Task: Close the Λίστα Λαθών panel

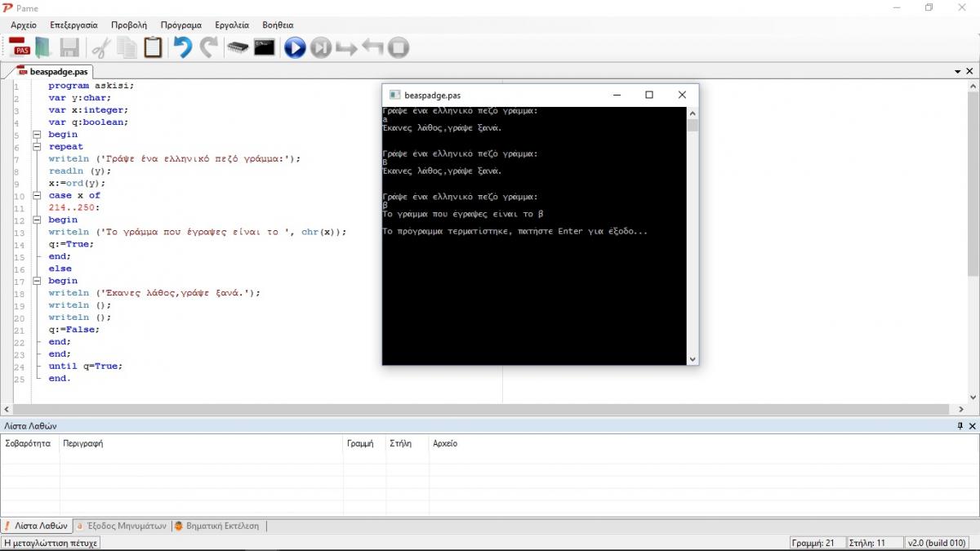Action: (971, 426)
